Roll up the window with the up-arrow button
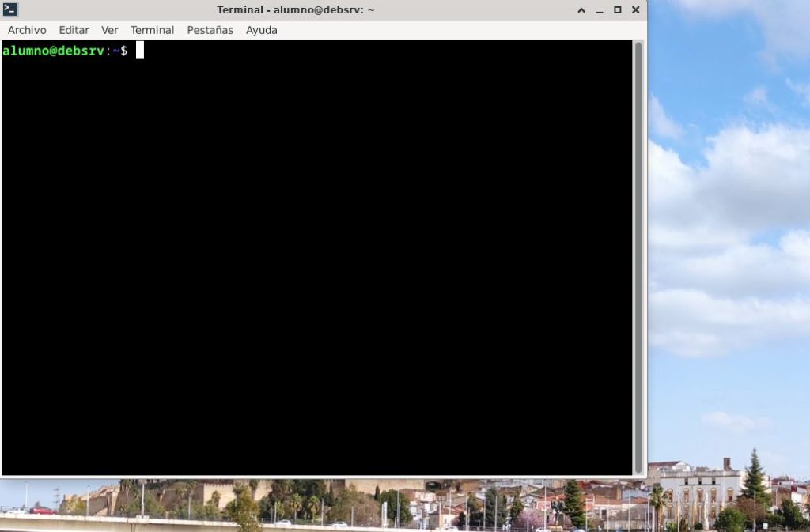The width and height of the screenshot is (810, 532). [581, 10]
